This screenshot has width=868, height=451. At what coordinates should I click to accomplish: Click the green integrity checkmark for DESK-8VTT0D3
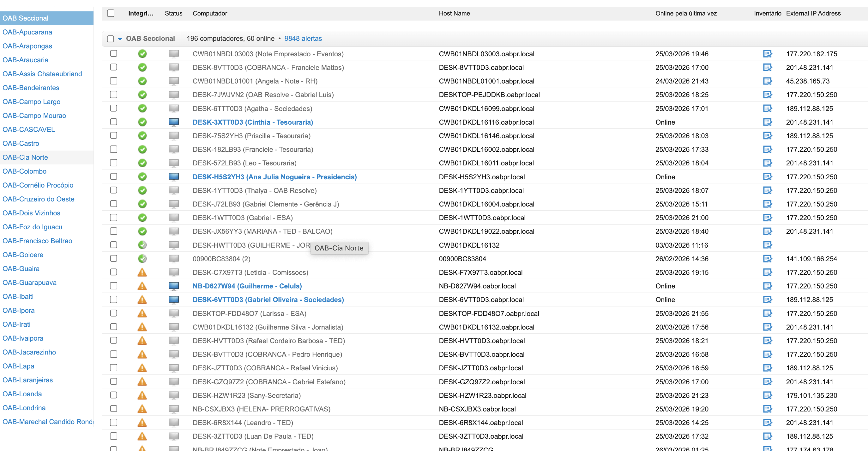coord(142,67)
